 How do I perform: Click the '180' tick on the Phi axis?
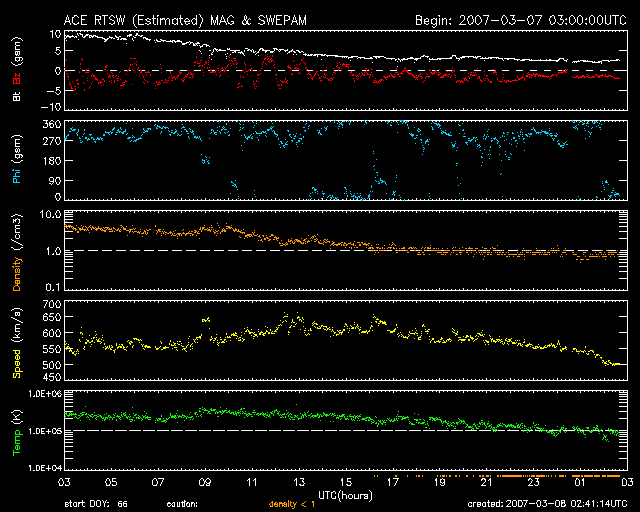click(x=52, y=161)
